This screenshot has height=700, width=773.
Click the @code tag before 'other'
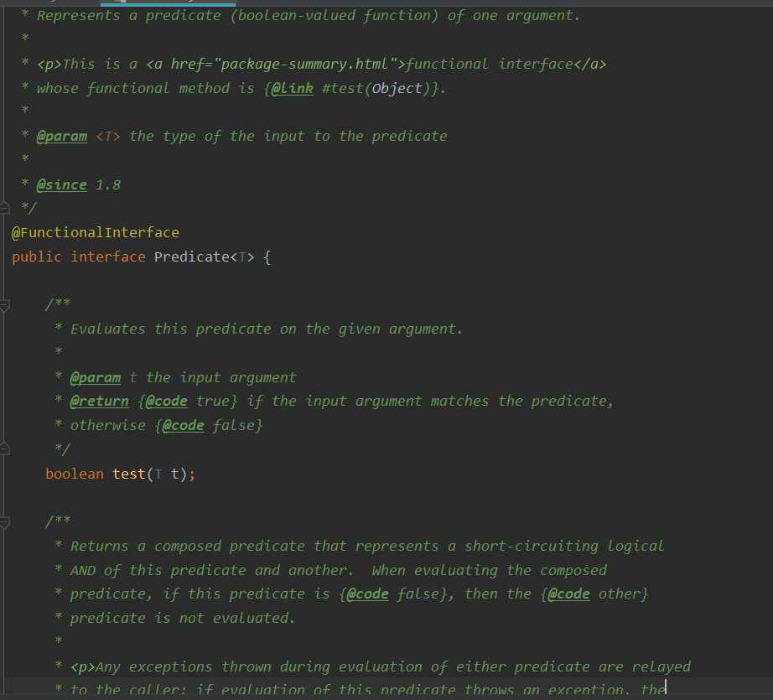point(569,594)
